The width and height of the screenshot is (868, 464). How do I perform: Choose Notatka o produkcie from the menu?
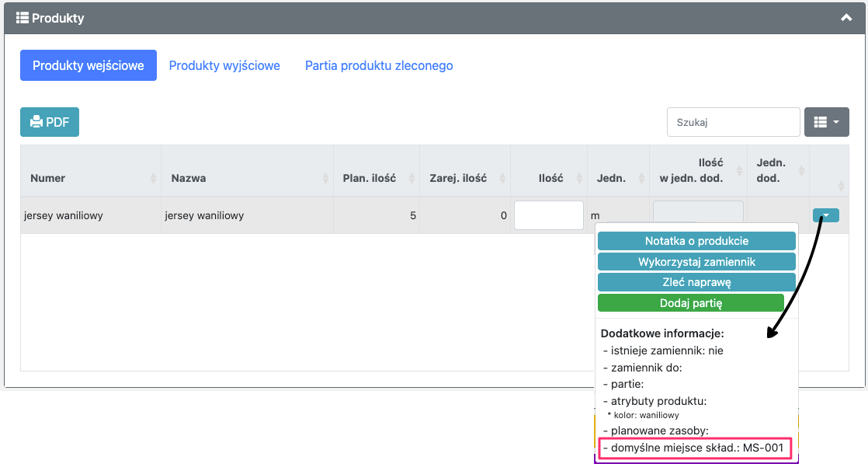[696, 241]
